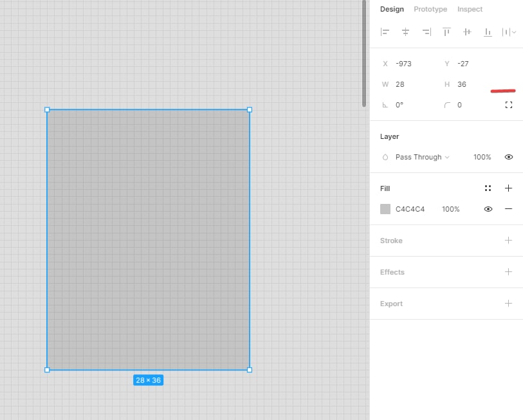
Task: Open distribute spacing dropdown arrow
Action: tap(515, 32)
